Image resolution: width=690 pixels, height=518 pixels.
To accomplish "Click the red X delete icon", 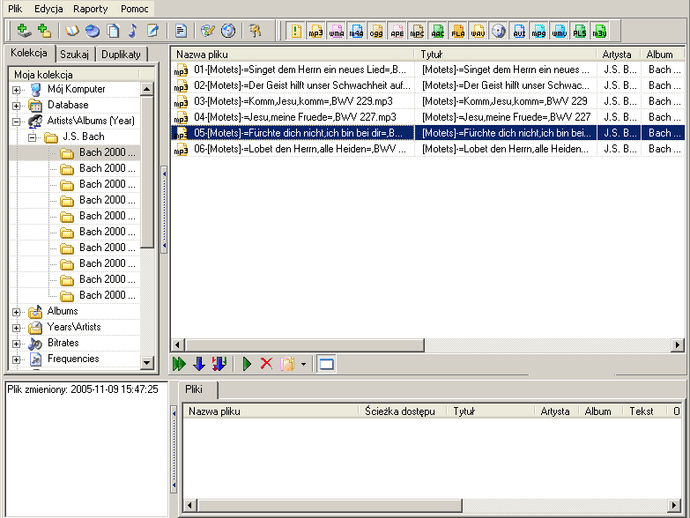I will [x=267, y=364].
